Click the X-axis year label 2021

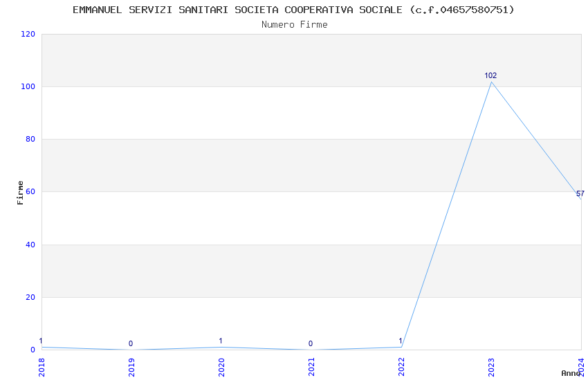point(311,368)
